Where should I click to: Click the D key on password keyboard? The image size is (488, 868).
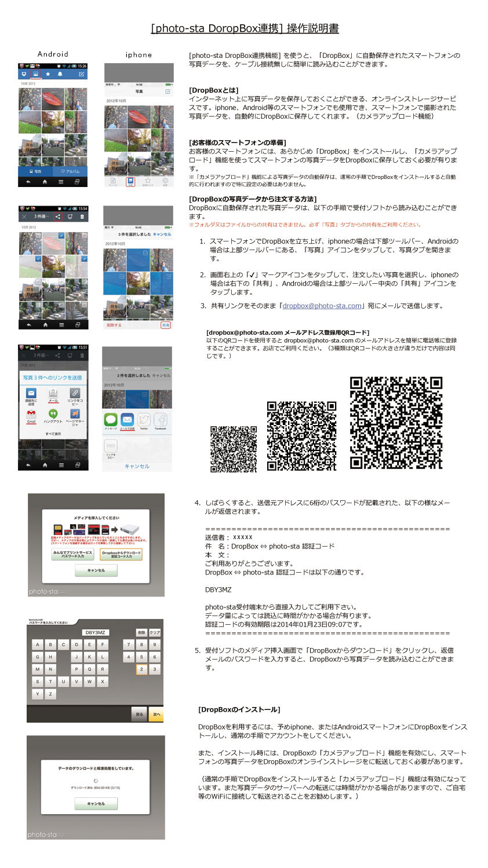pyautogui.click(x=77, y=644)
